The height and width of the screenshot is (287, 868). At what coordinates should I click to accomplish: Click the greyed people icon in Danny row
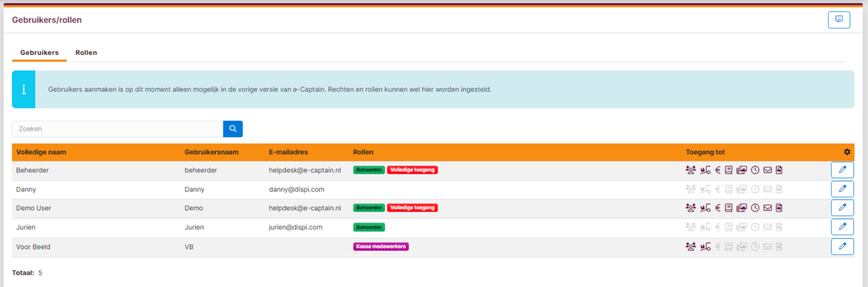pos(690,189)
